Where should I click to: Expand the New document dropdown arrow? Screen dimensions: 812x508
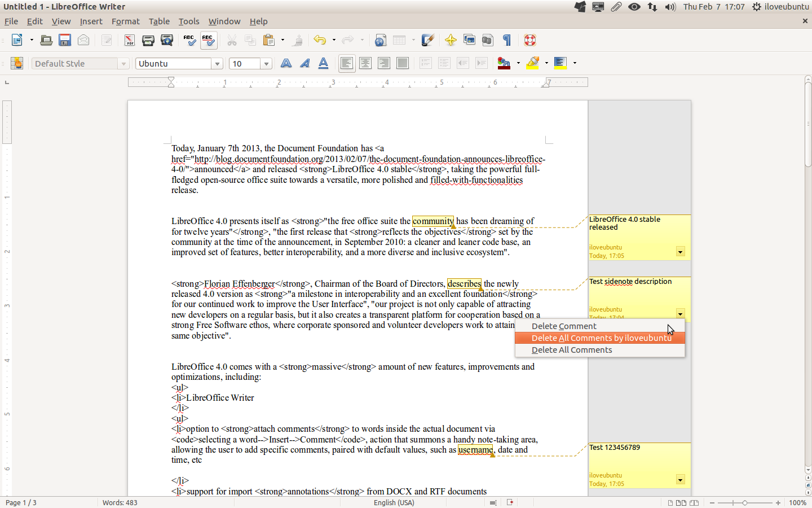(x=32, y=40)
